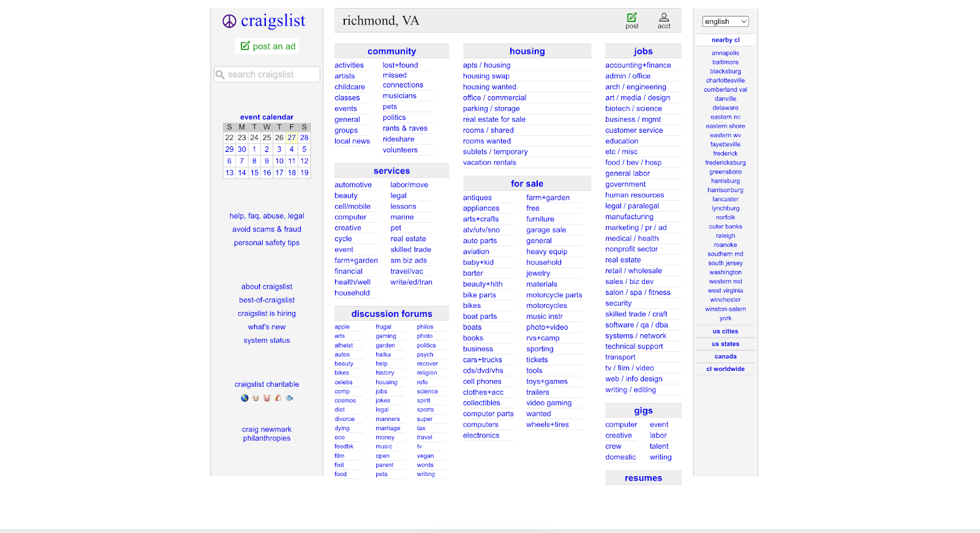Viewport: 980px width, 533px height.
Task: Open the jobs section header
Action: tap(643, 51)
